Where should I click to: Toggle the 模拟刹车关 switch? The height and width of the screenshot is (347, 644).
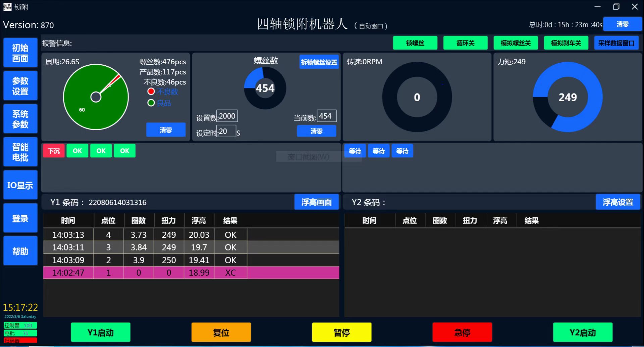(x=566, y=43)
